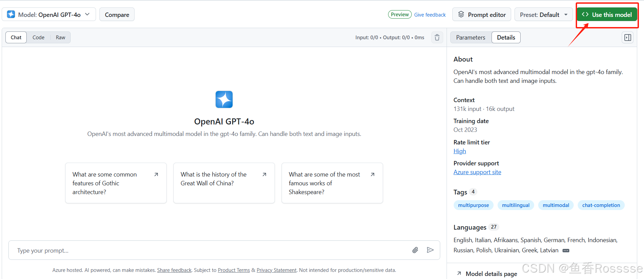This screenshot has height=279, width=644.
Task: Click the send message arrow icon
Action: point(430,250)
